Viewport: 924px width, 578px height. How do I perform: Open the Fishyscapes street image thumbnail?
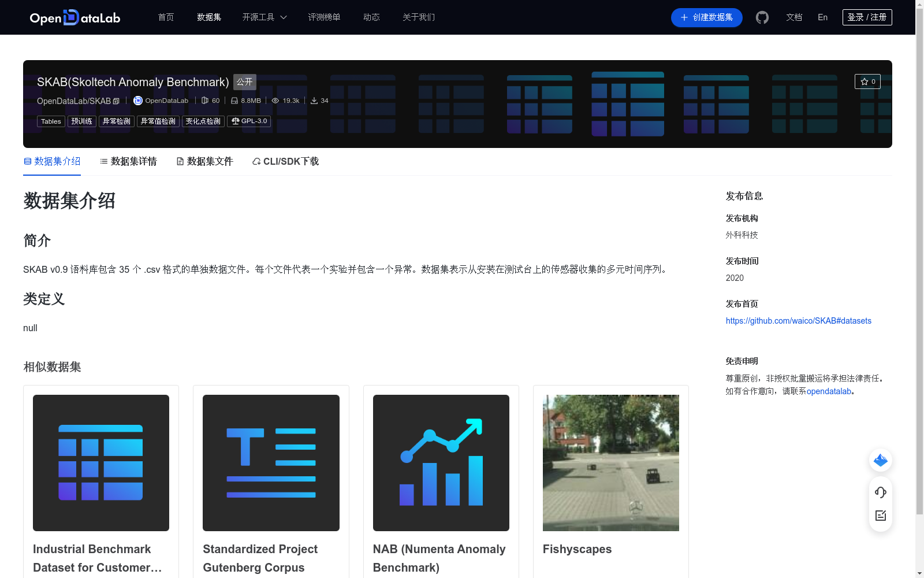611,463
